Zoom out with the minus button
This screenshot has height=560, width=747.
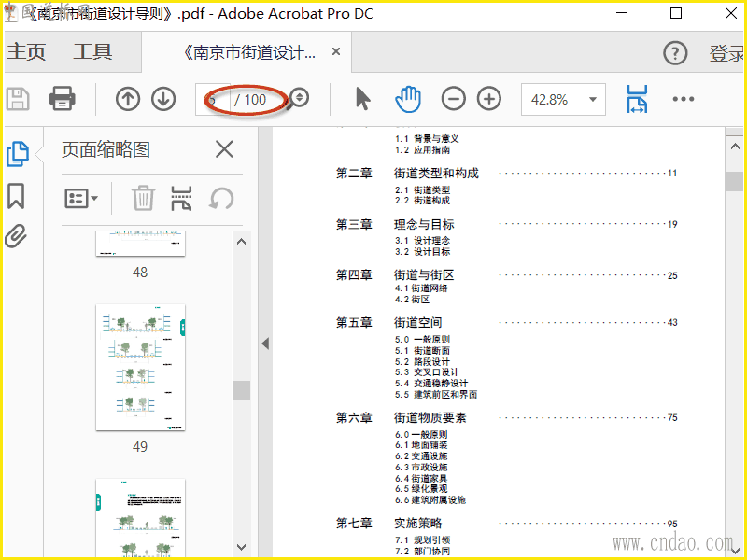click(x=453, y=99)
